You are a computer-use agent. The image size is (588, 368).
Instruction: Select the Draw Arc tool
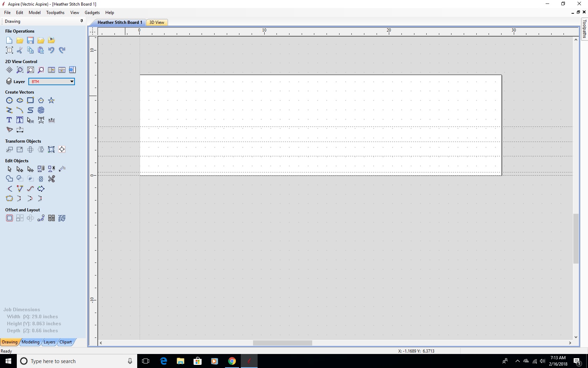click(x=20, y=110)
